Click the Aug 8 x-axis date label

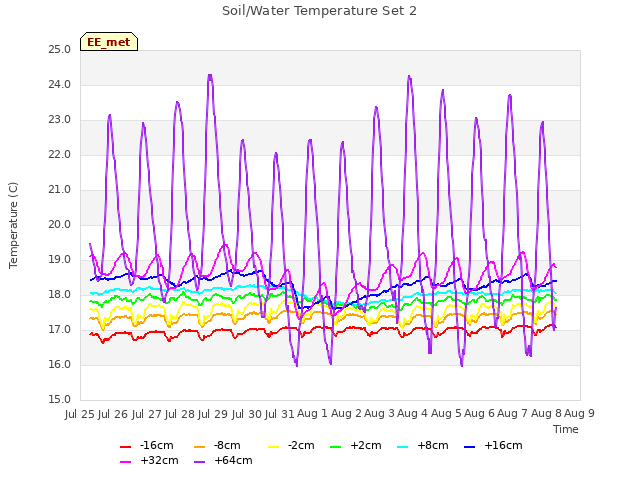pyautogui.click(x=546, y=413)
